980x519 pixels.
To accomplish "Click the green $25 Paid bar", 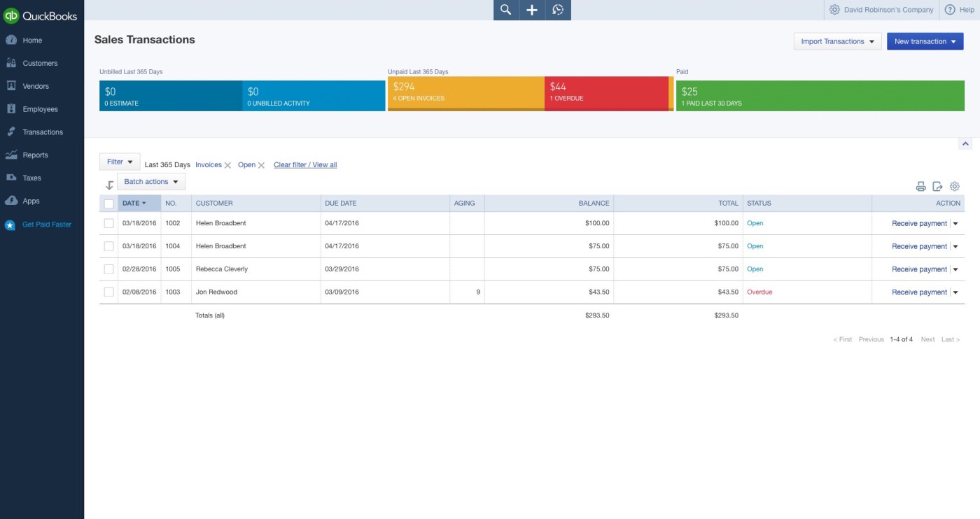I will click(x=820, y=96).
